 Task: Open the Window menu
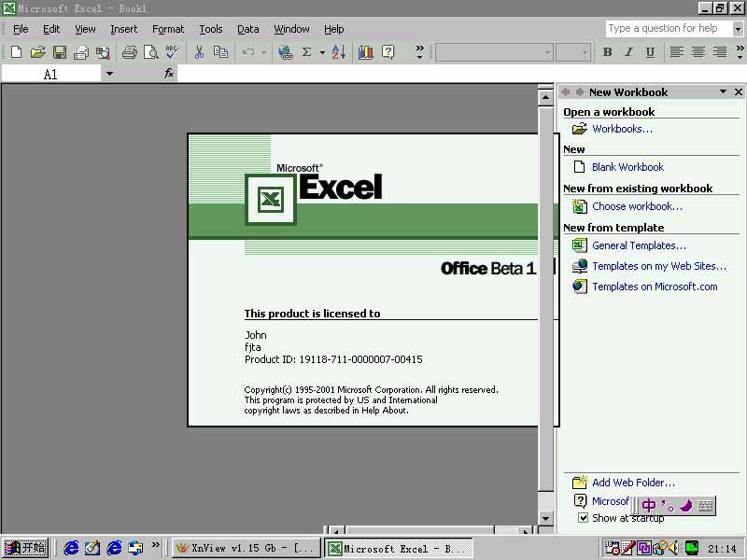coord(291,29)
